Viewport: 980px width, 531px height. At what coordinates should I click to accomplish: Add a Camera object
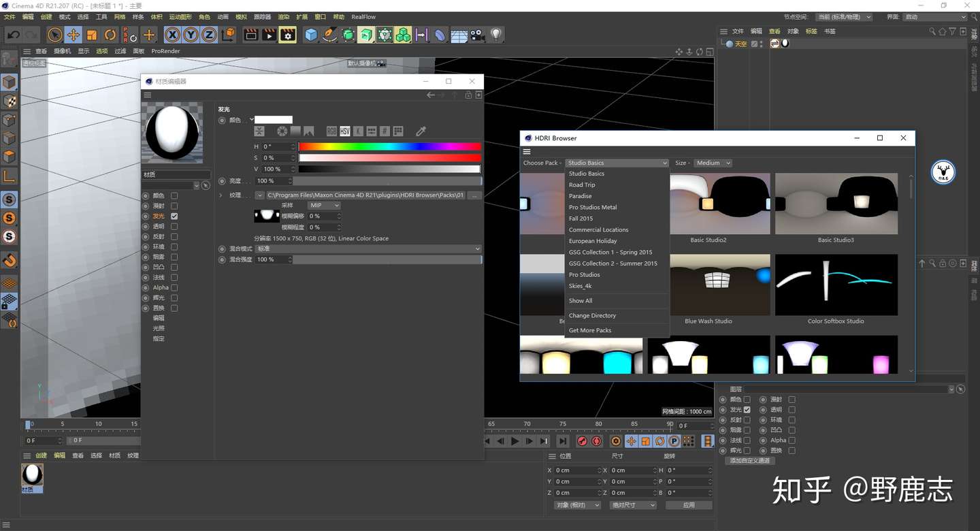pyautogui.click(x=477, y=35)
